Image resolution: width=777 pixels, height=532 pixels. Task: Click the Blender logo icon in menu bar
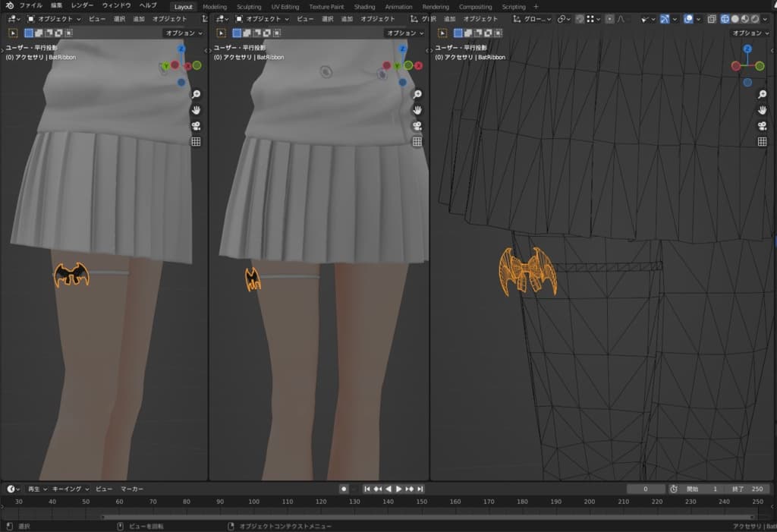point(9,6)
